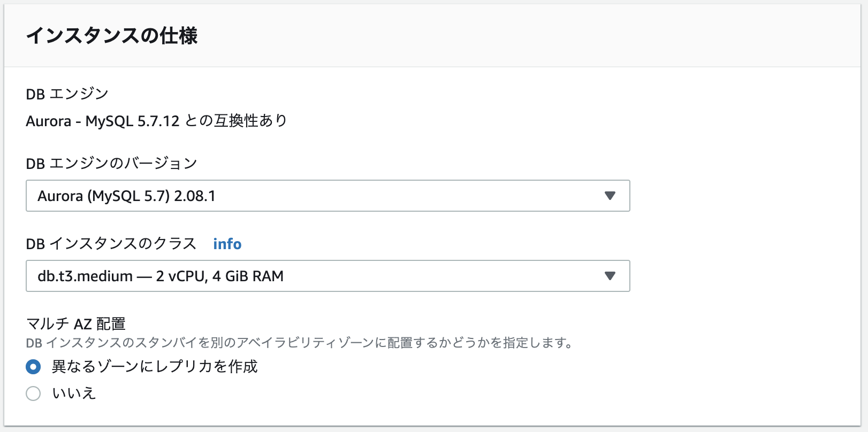The width and height of the screenshot is (868, 432).
Task: Click the db.t3.medium — 2 vCPU selection
Action: tap(161, 276)
